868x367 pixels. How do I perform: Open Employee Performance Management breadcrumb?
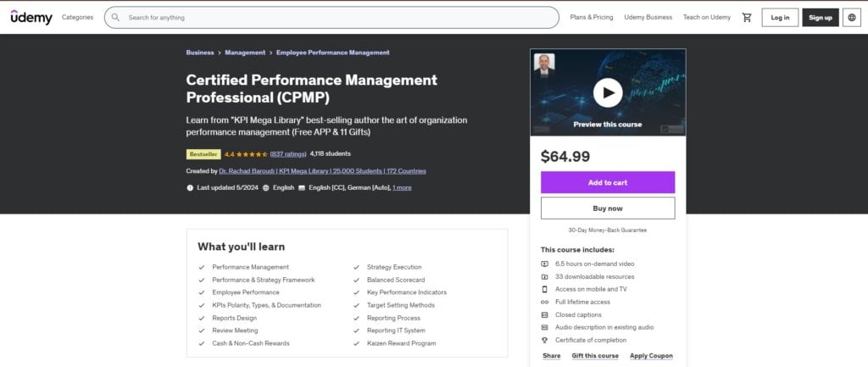click(332, 53)
